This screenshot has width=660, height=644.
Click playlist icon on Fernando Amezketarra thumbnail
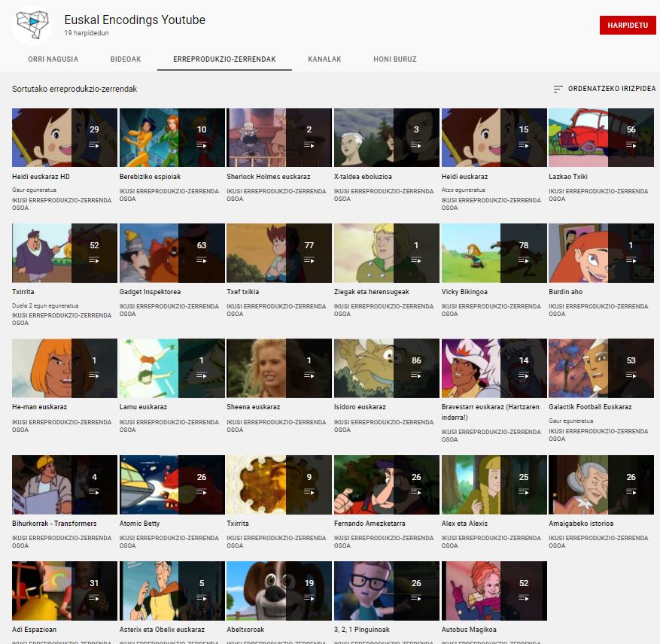[x=416, y=492]
